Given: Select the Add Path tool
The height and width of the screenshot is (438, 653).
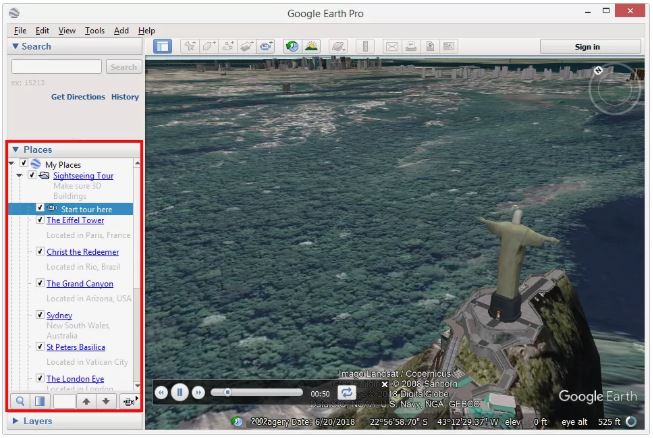Looking at the screenshot, I should point(228,46).
